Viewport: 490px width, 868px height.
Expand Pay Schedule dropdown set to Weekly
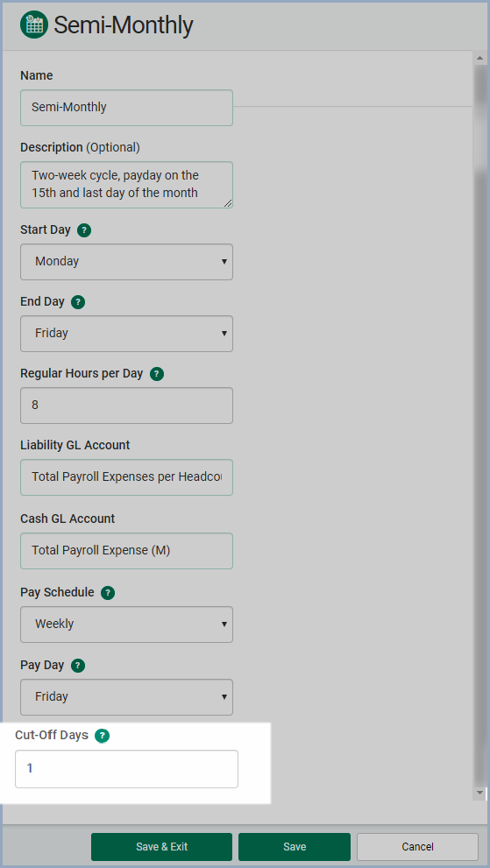[x=126, y=625]
